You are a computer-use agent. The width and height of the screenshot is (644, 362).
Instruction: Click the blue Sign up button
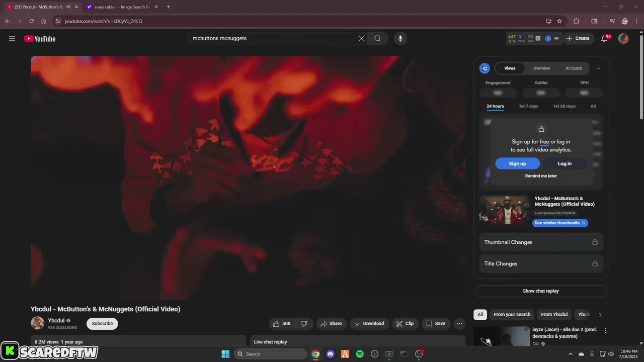point(517,163)
